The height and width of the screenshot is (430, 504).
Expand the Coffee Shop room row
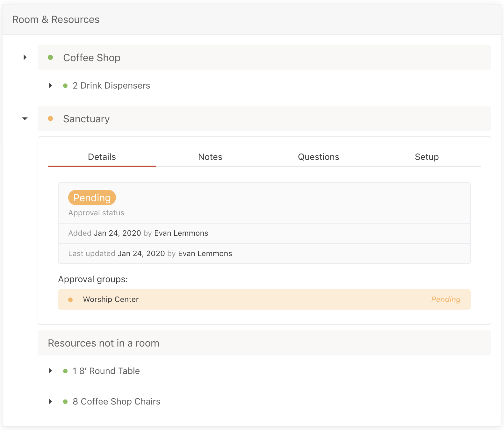[25, 58]
